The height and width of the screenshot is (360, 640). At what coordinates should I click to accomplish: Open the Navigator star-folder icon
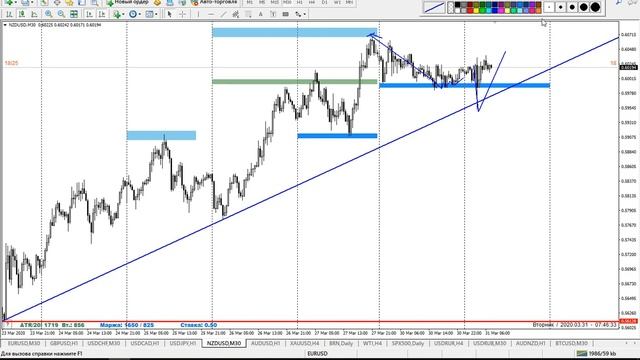(x=69, y=2)
